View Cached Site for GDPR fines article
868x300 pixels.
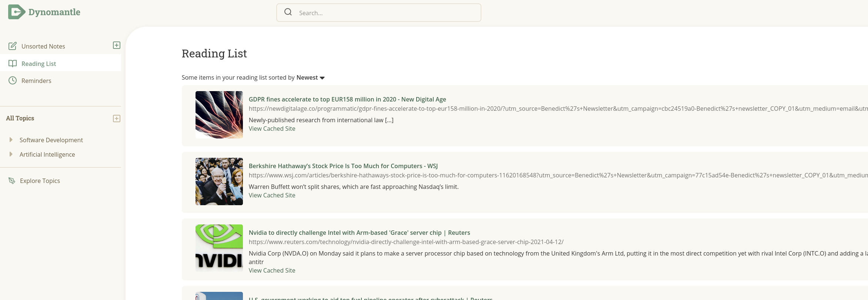pos(272,129)
